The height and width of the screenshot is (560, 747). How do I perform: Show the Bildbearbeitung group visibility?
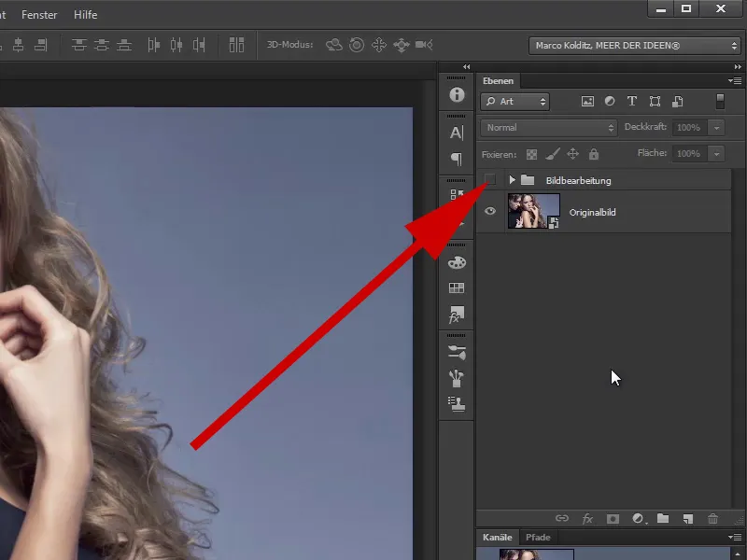(x=489, y=180)
